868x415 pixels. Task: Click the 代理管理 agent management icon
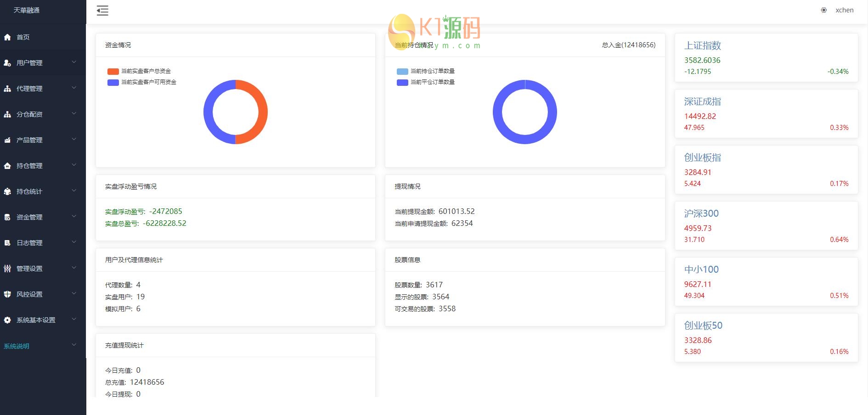click(x=7, y=88)
